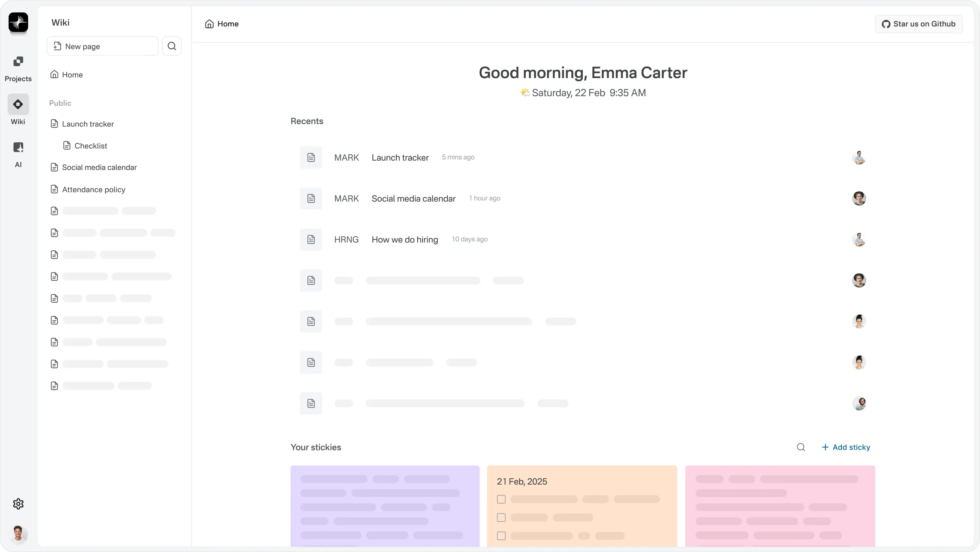Tick the second checkbox in orange sticky
This screenshot has height=552, width=980.
[501, 517]
